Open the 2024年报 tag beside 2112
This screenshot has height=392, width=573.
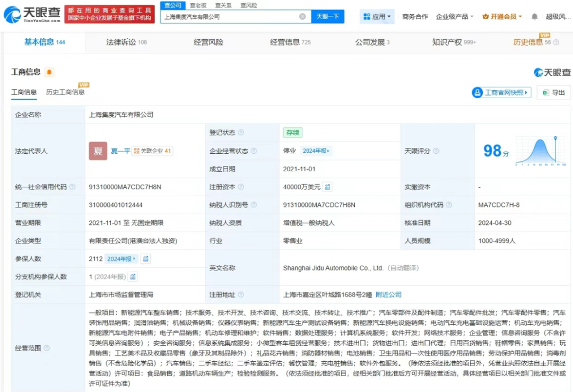(x=121, y=259)
